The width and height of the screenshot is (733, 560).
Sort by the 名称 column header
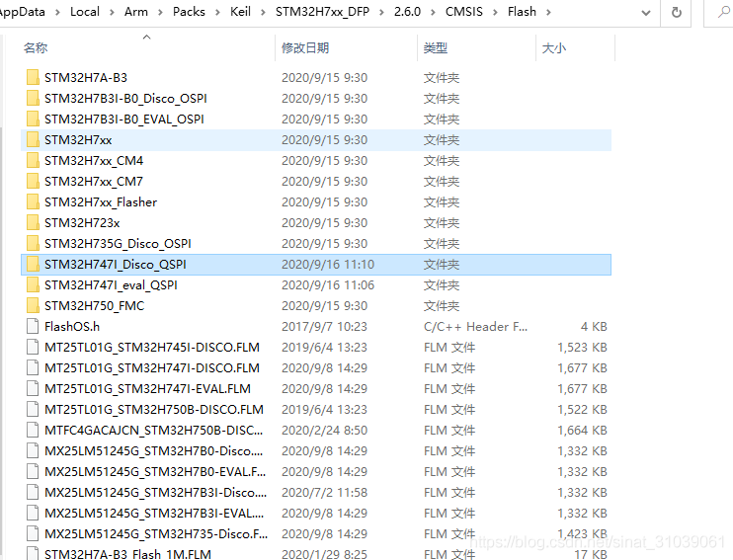pos(36,47)
